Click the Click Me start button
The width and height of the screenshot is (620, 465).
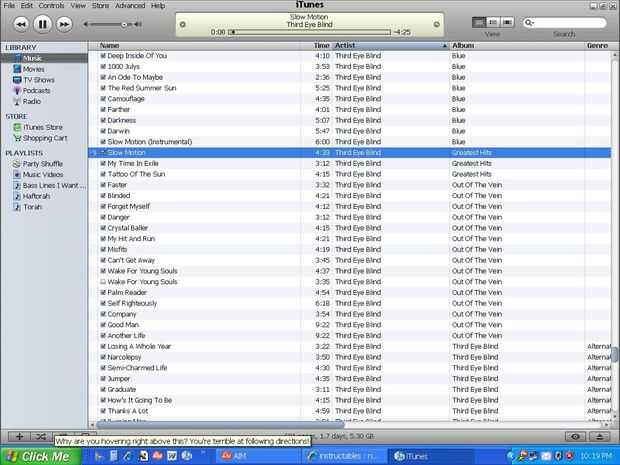click(41, 456)
